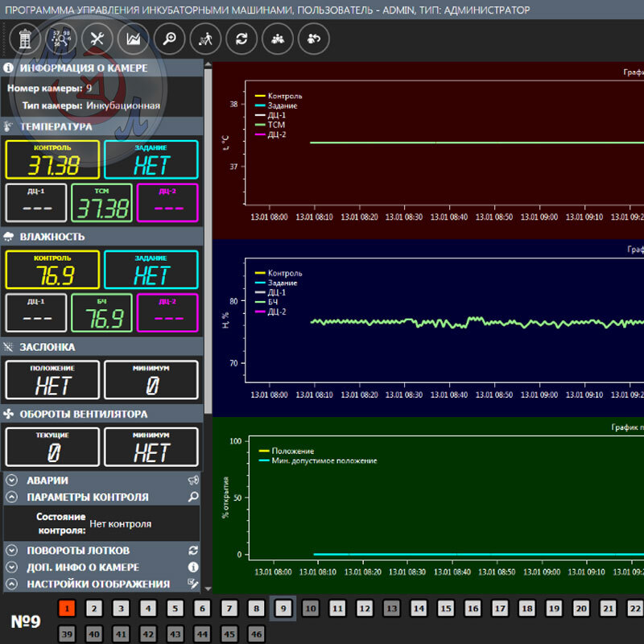Open settings wrench and screwdriver icon
Screen dimensions: 644x644
point(97,39)
